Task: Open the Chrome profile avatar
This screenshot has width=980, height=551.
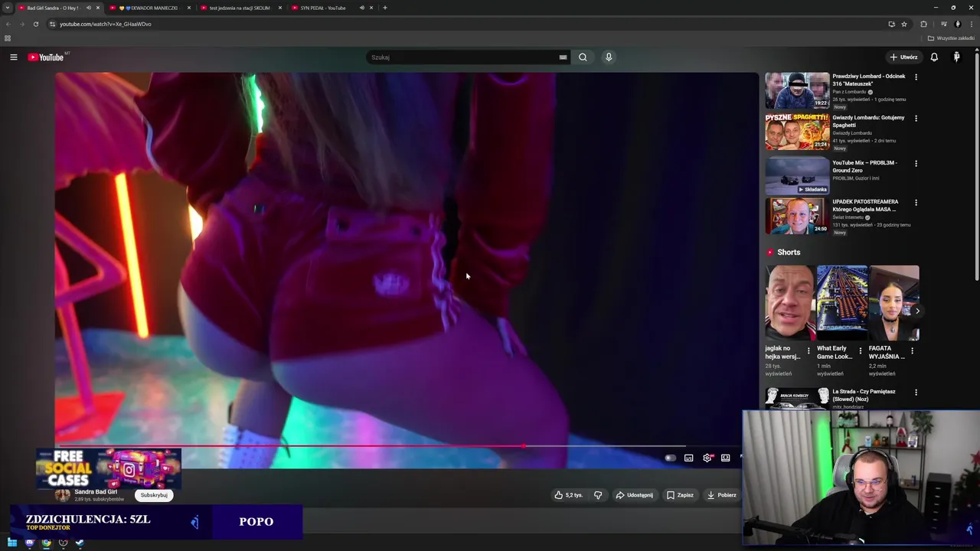Action: pos(958,24)
